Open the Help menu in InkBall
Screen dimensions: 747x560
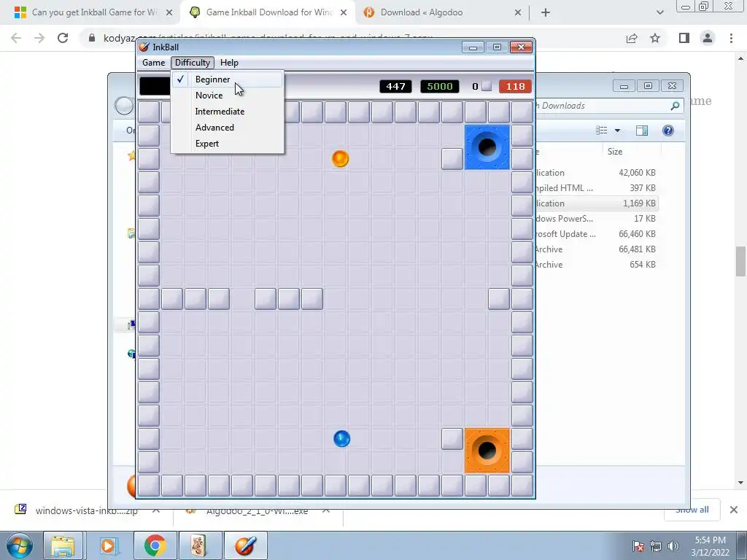click(x=229, y=63)
